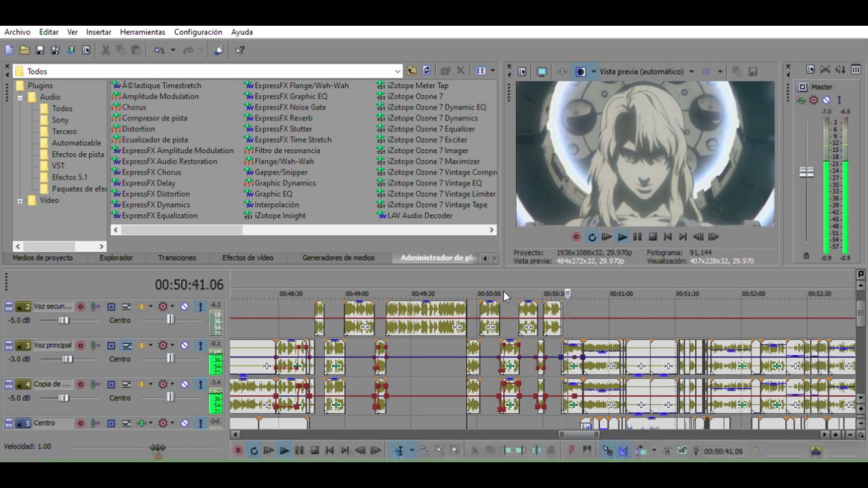Open edit tool selector dropdown arrow
This screenshot has height=488, width=868.
click(411, 451)
